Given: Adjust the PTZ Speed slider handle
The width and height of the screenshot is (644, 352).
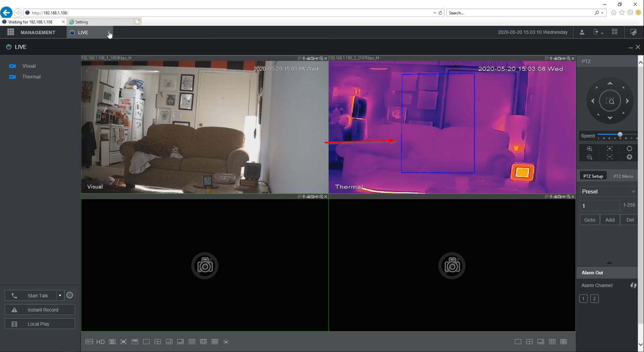Looking at the screenshot, I should coord(620,135).
